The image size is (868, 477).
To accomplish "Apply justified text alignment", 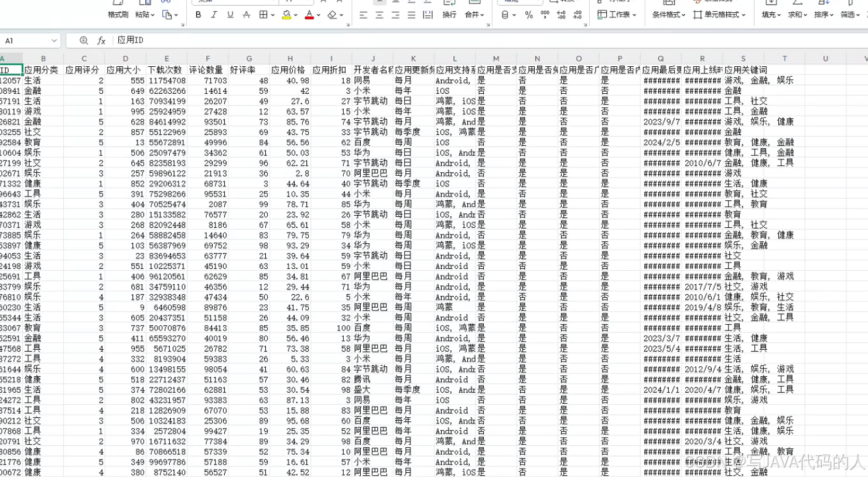I will (x=412, y=15).
